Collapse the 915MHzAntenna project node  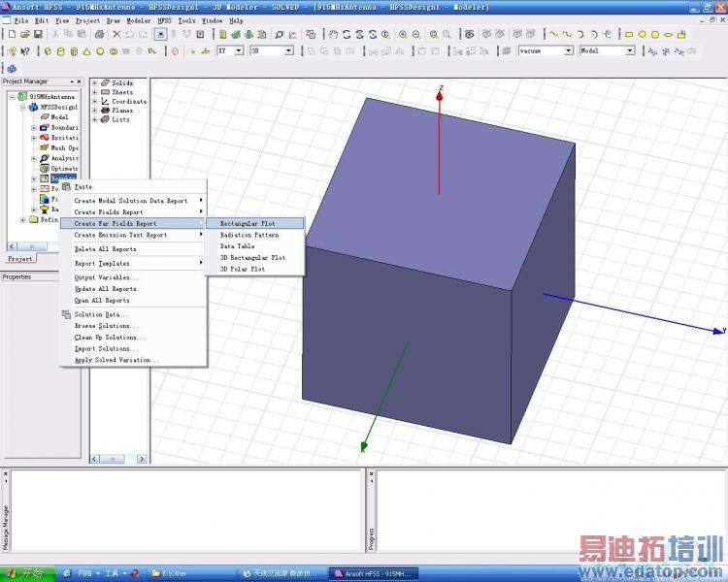click(x=13, y=97)
